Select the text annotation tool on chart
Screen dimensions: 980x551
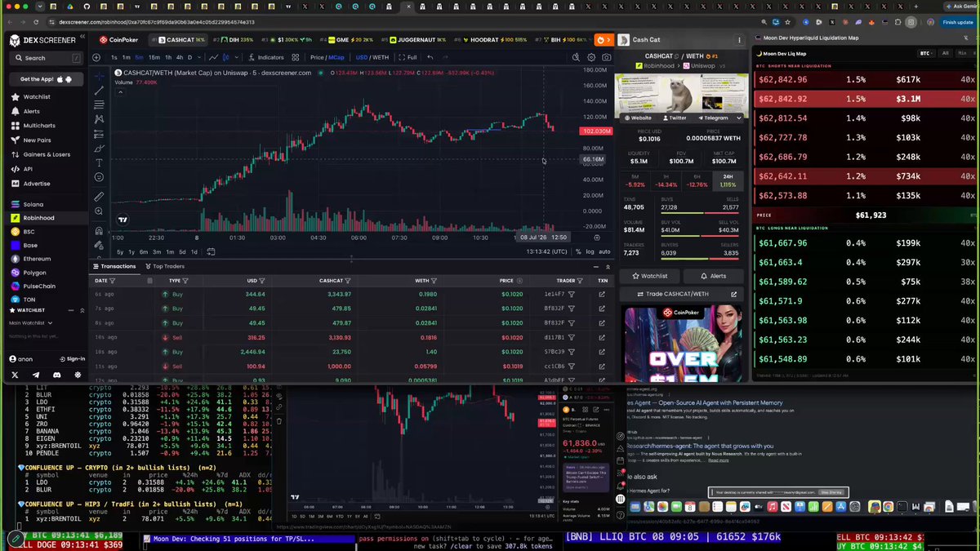coord(99,162)
